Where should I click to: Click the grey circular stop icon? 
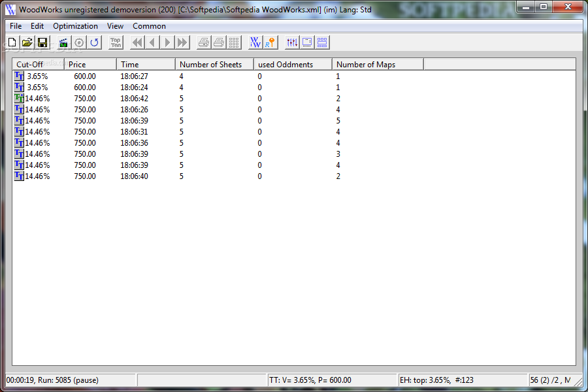click(x=79, y=42)
